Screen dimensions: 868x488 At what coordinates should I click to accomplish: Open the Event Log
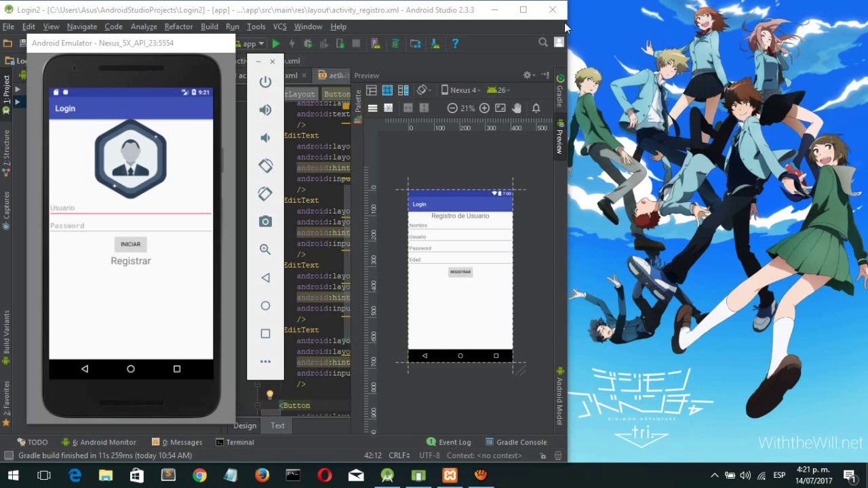coord(448,442)
